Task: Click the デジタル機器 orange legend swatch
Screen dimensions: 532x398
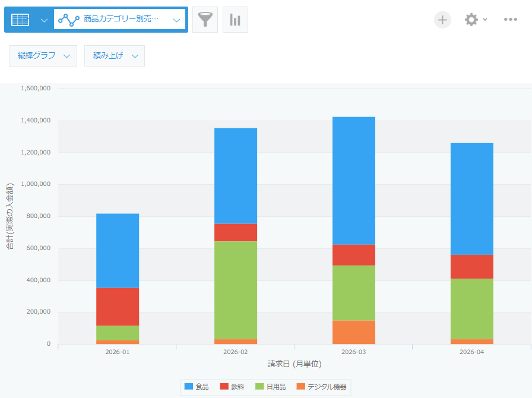Action: 300,387
